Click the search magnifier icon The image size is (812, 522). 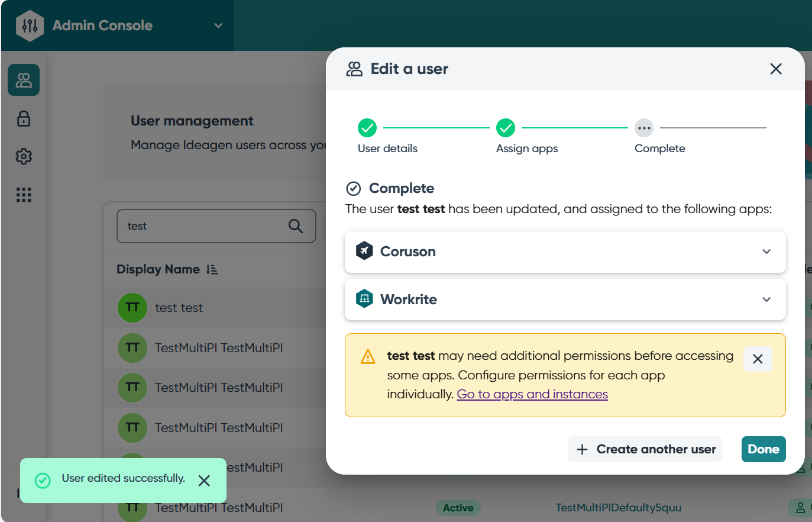click(295, 226)
